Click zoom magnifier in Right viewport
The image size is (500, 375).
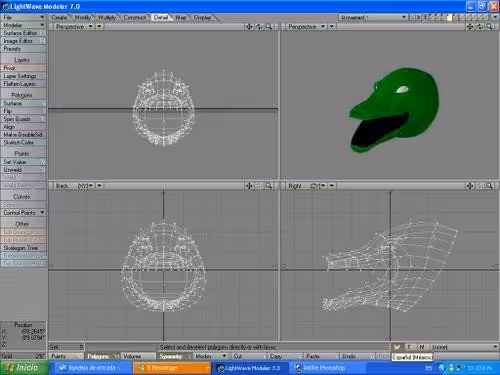tap(489, 186)
